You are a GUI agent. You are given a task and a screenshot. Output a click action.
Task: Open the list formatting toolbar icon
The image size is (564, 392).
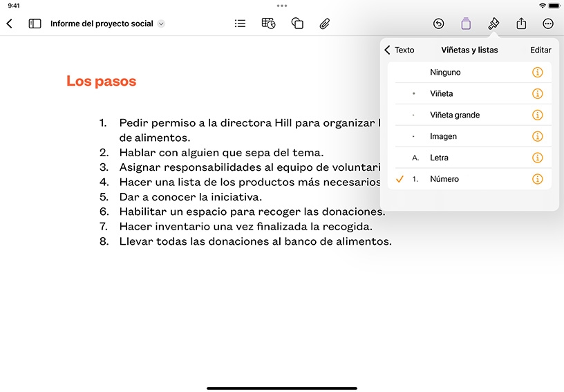pyautogui.click(x=240, y=24)
